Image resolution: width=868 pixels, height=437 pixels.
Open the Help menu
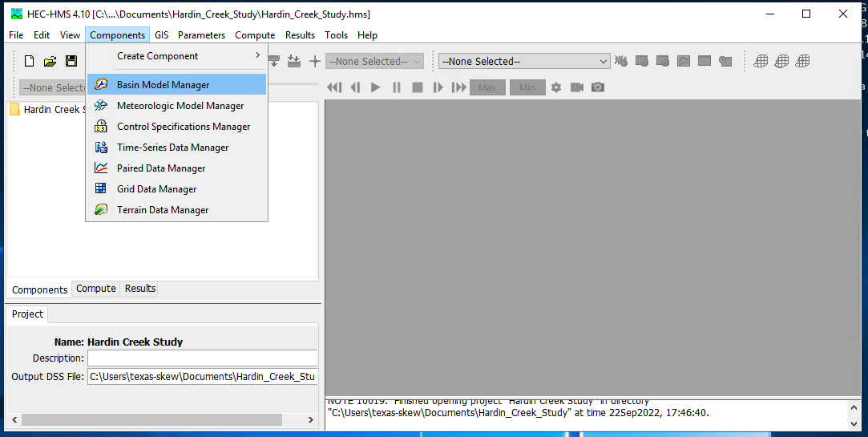click(x=367, y=35)
